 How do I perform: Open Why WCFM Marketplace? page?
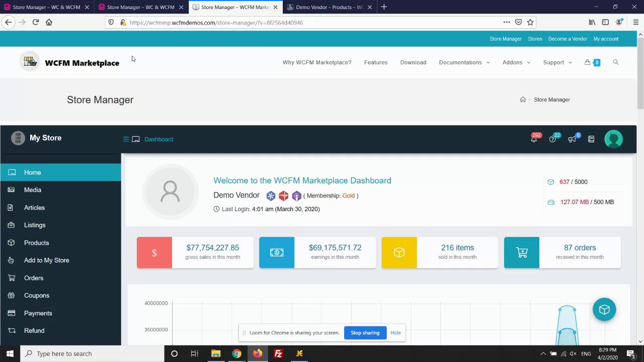[x=317, y=62]
